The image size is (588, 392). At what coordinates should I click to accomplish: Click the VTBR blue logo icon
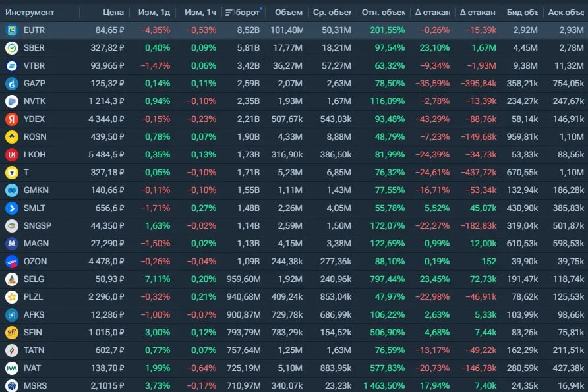tap(12, 66)
